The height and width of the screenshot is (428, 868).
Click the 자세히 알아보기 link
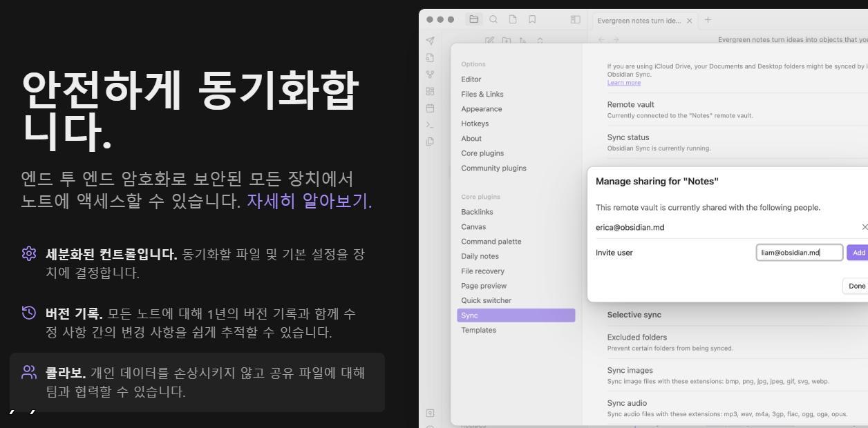(x=309, y=200)
